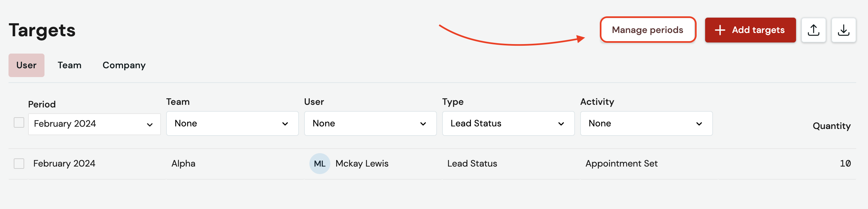Select the User tab
The height and width of the screenshot is (209, 868).
click(x=26, y=65)
